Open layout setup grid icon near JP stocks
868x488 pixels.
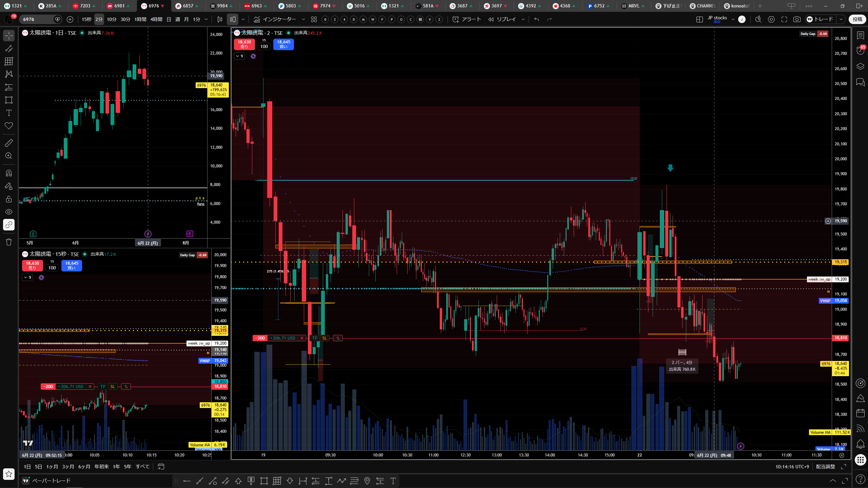click(x=699, y=19)
